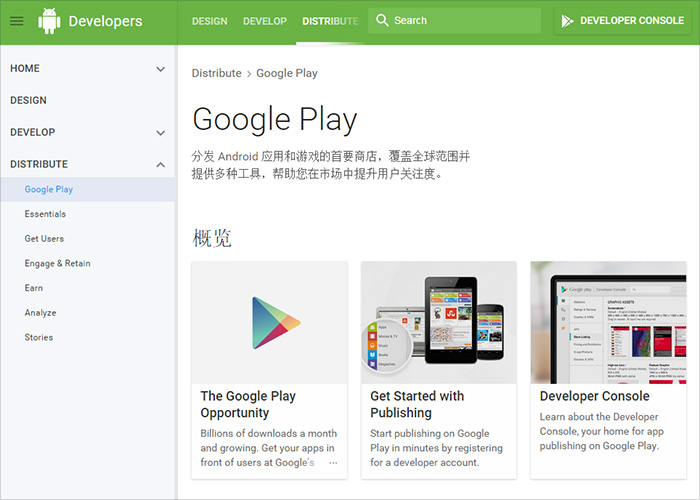Click the Start publishing on Google Play description
The height and width of the screenshot is (500, 700).
pos(436,448)
